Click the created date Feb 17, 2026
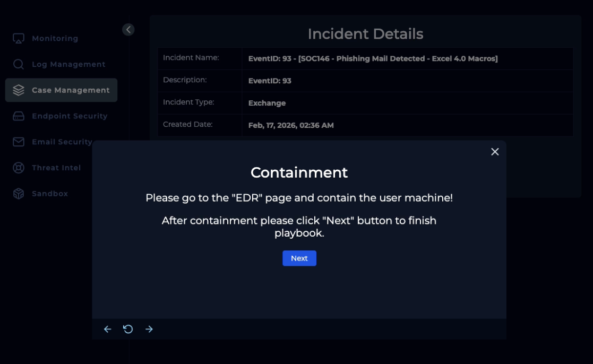Image resolution: width=593 pixels, height=364 pixels. pos(291,125)
